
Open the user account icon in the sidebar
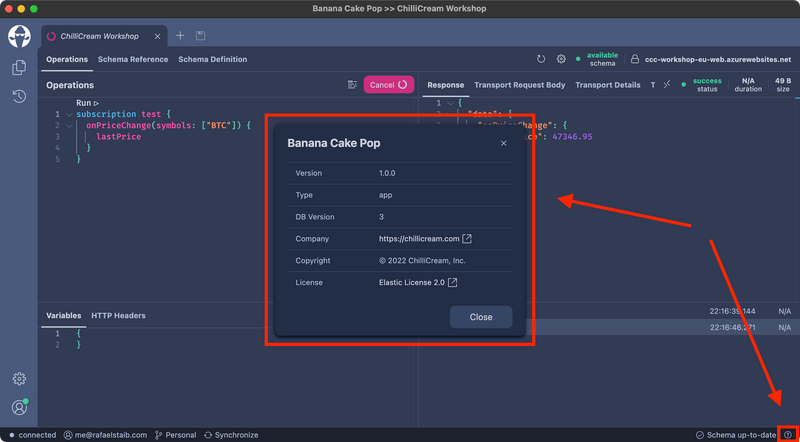click(19, 407)
